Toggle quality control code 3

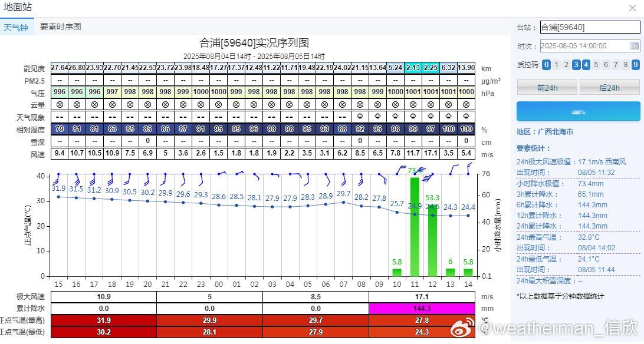point(576,64)
